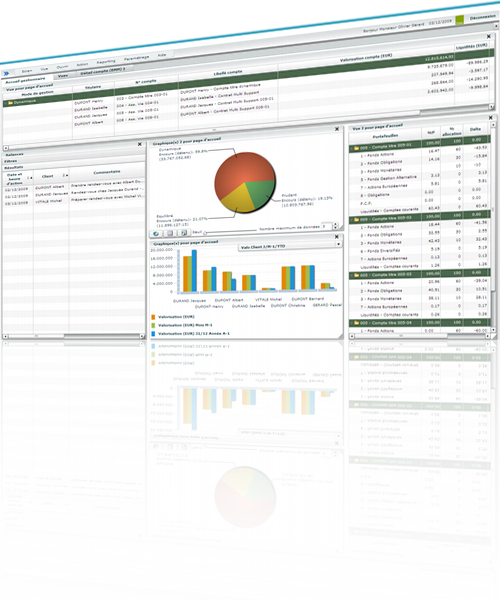Open the Valo Client J/M-1/YTD dropdown
Image resolution: width=500 pixels, height=600 pixels.
339,244
